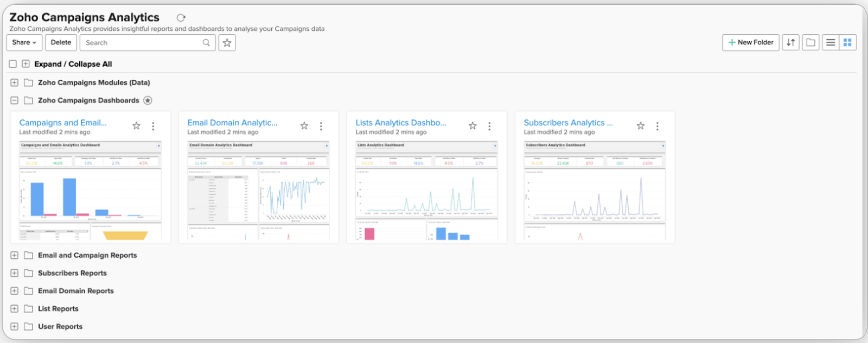Tick the select-all checkbox

point(12,64)
